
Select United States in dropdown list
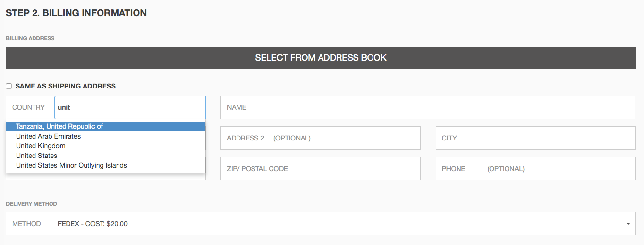(37, 156)
